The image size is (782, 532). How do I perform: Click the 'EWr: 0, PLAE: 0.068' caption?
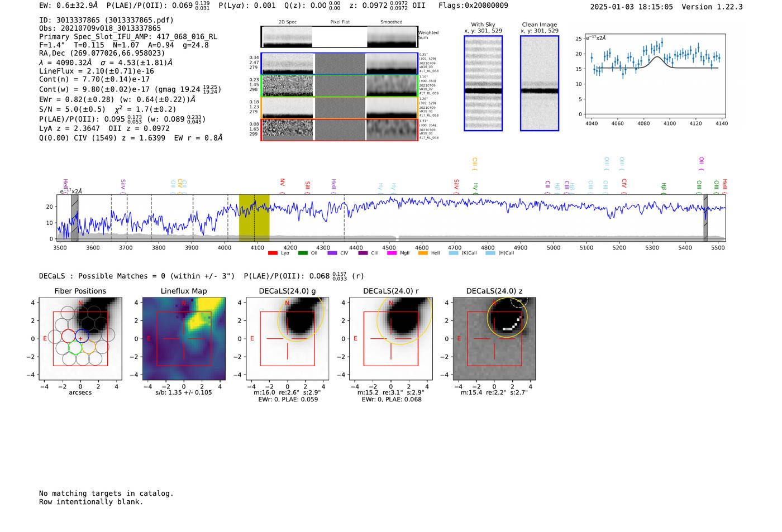(x=392, y=400)
